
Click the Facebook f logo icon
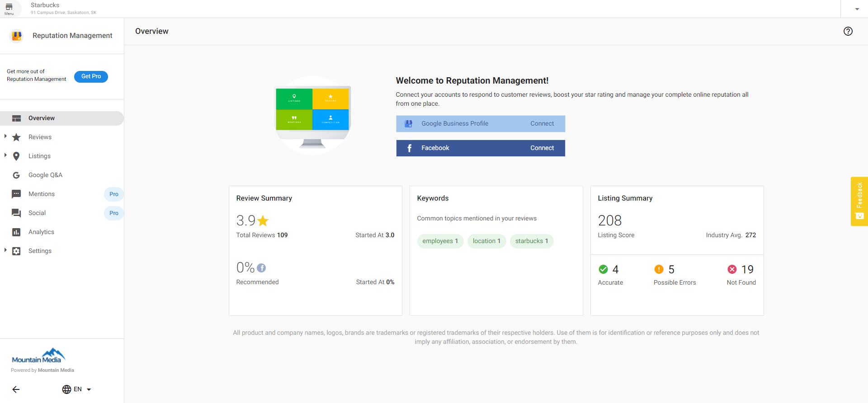click(x=409, y=148)
